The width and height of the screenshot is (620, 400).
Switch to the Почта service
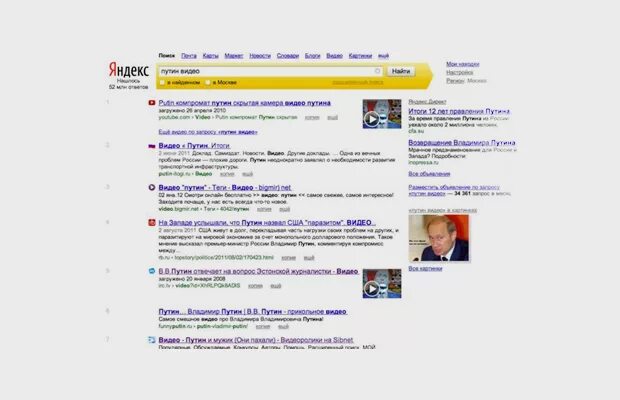(189, 56)
